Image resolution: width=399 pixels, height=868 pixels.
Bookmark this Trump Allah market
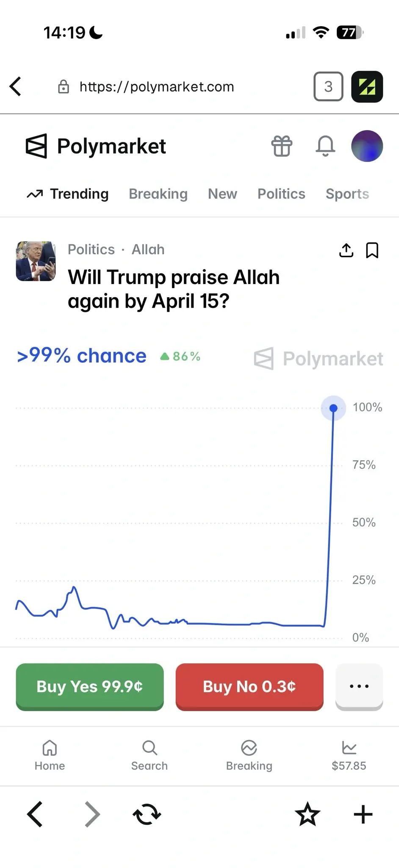372,250
